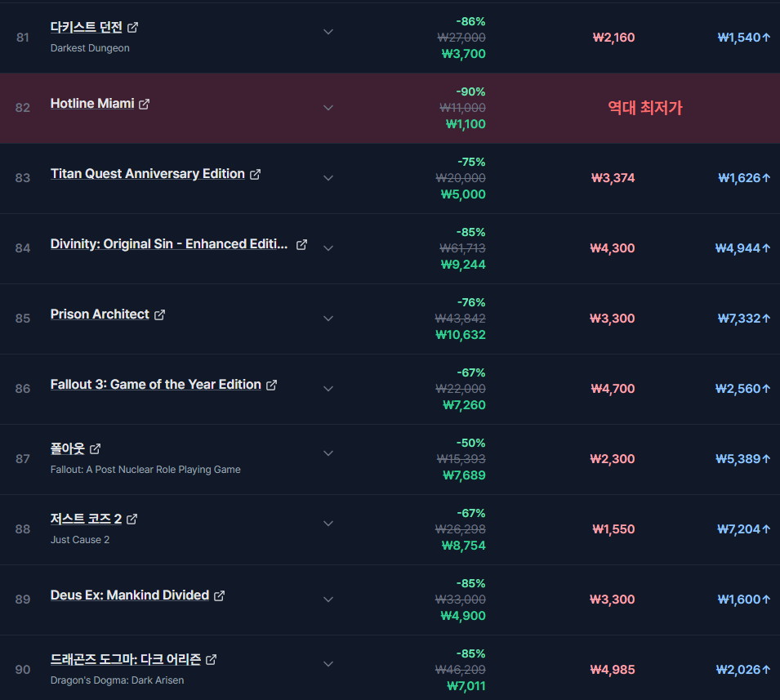Expand the Divinity: Original Sin row chevron
The width and height of the screenshot is (780, 700).
(328, 247)
